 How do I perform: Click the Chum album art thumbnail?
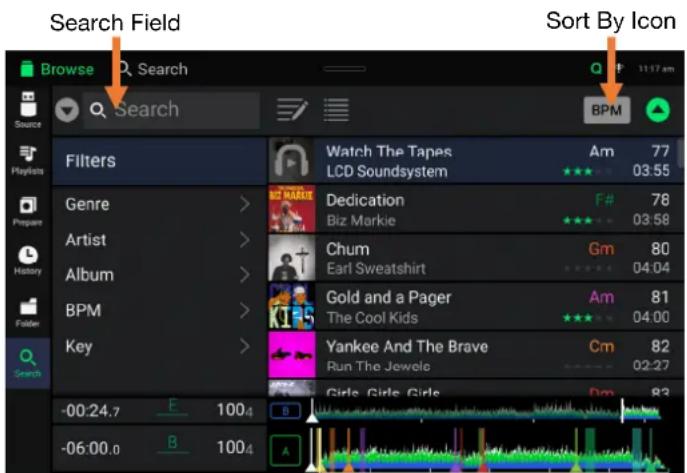291,258
